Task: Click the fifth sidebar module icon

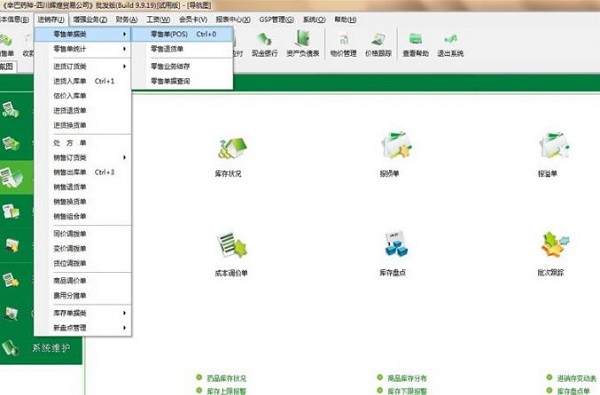Action: (x=11, y=245)
